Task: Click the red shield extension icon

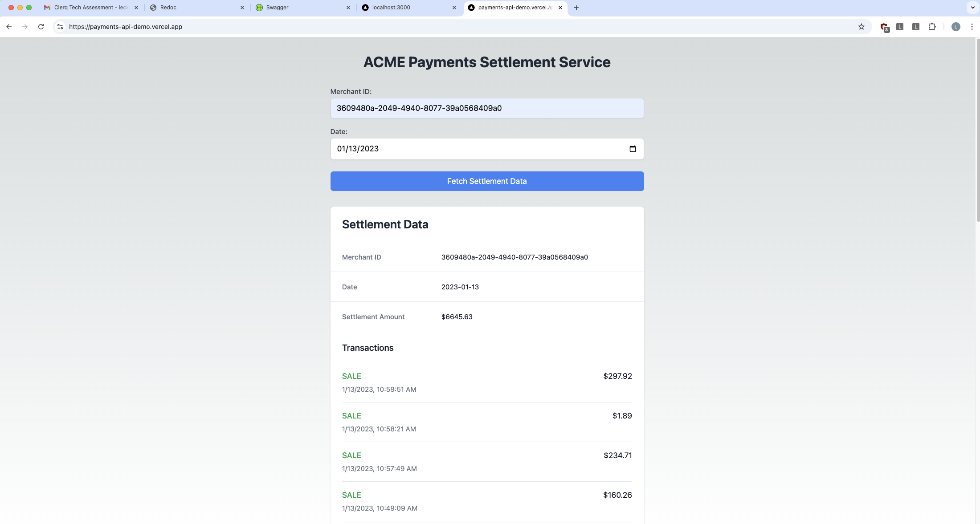Action: (x=884, y=27)
